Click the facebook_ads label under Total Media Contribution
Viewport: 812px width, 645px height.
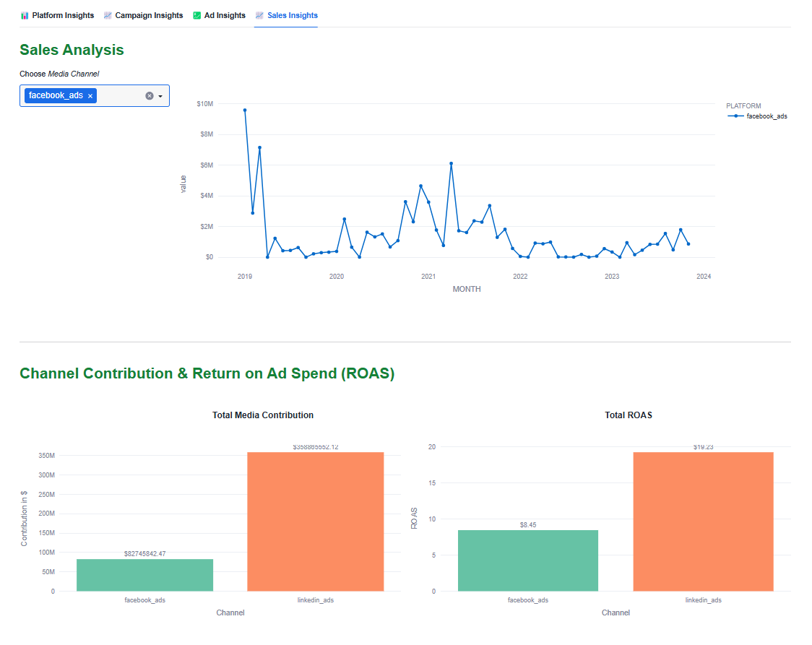144,600
